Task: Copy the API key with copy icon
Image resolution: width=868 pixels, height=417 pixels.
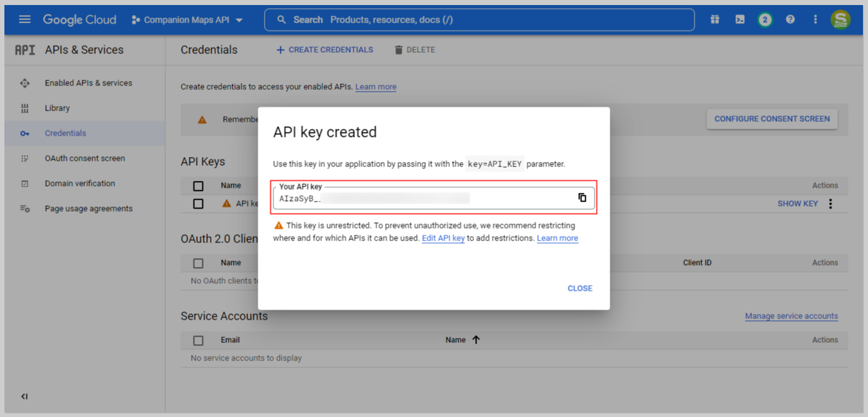Action: coord(582,198)
